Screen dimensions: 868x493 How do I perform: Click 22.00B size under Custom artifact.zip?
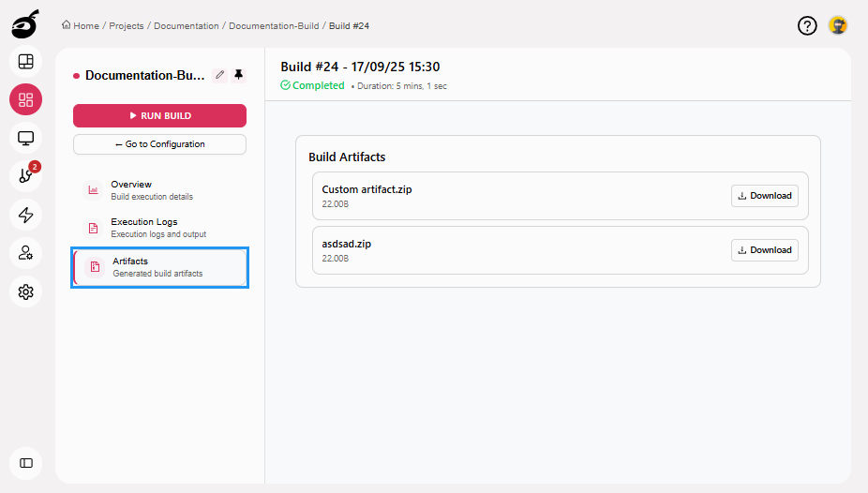[x=336, y=204]
